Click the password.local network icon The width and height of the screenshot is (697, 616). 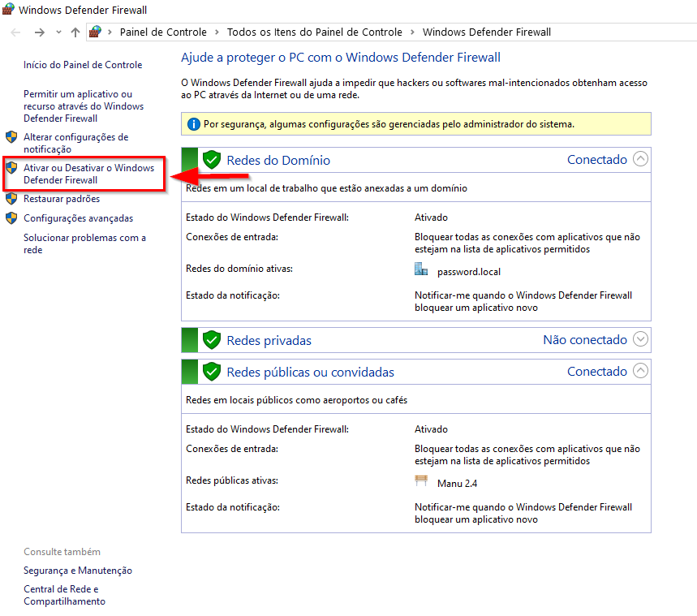coord(421,269)
